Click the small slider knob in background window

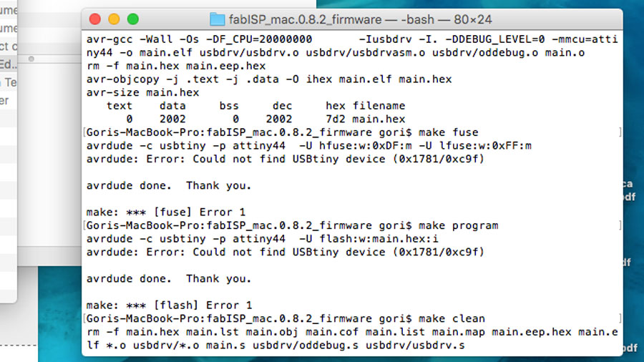point(31,59)
